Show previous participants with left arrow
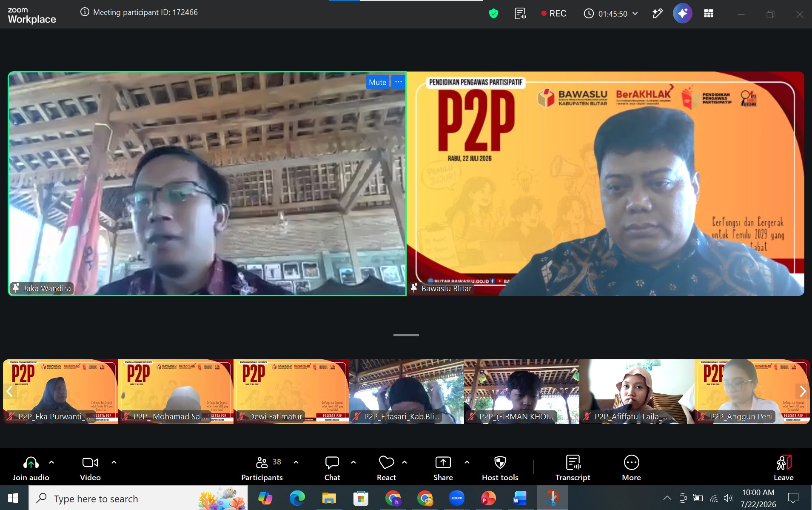The width and height of the screenshot is (812, 510). coord(10,391)
